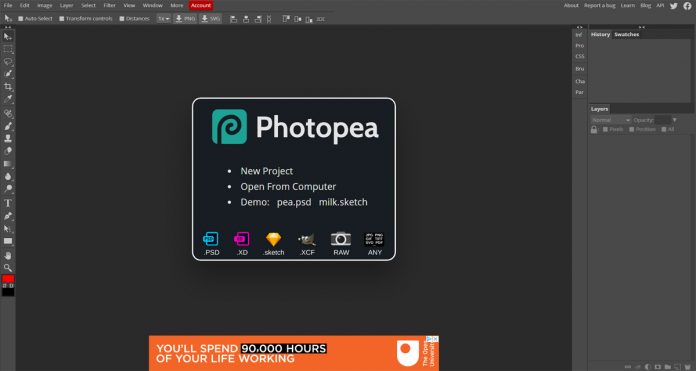Click the Twitter icon in top bar
The width and height of the screenshot is (696, 371).
click(x=674, y=6)
